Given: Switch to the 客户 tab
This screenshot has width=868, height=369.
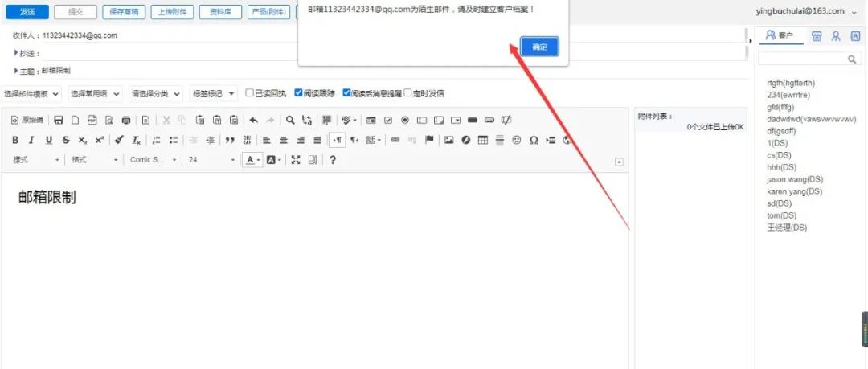Looking at the screenshot, I should click(x=780, y=35).
